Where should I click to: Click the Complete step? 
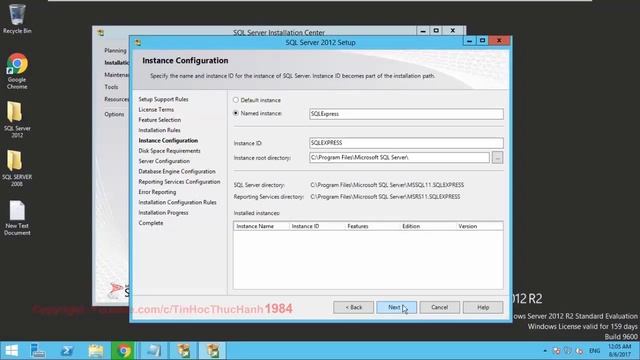coord(151,223)
